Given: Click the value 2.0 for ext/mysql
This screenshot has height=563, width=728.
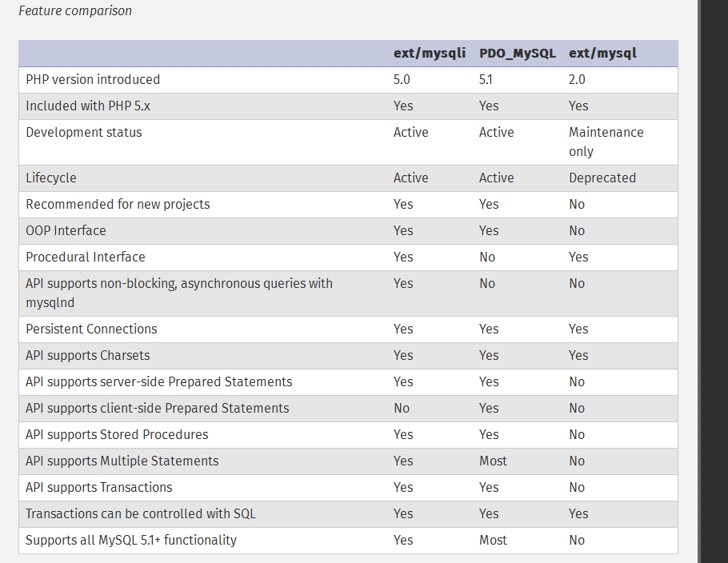Looking at the screenshot, I should pos(577,80).
